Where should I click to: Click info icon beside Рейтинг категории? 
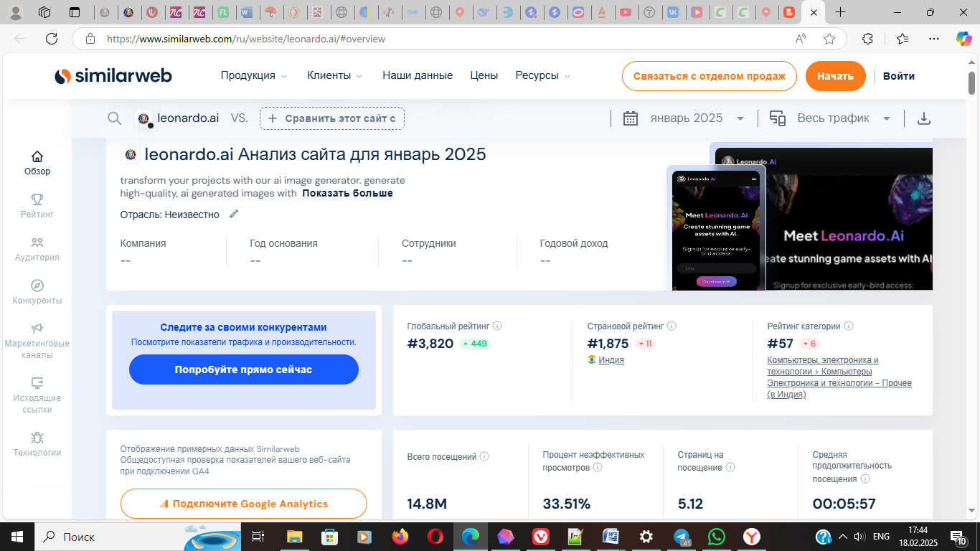849,326
